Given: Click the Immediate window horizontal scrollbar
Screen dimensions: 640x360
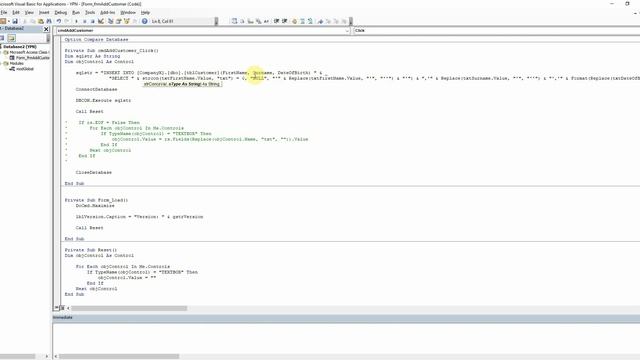Looking at the screenshot, I should coord(119,356).
